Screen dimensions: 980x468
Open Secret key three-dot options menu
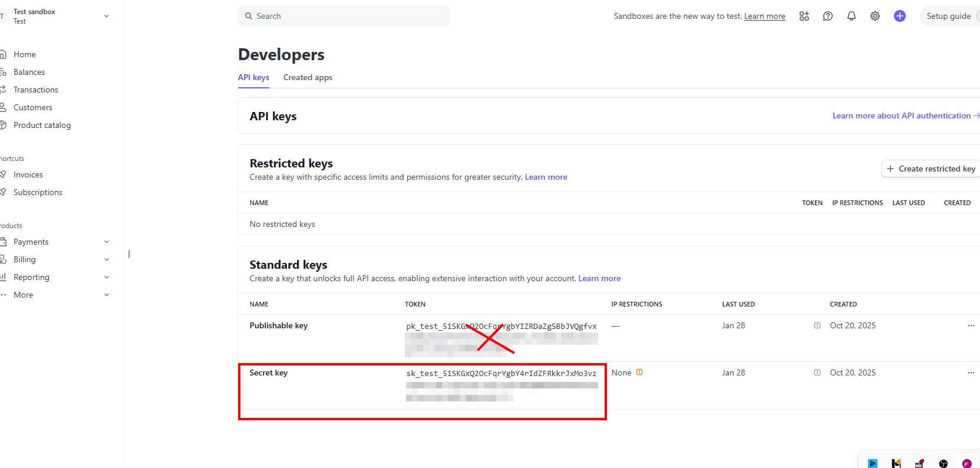point(971,373)
